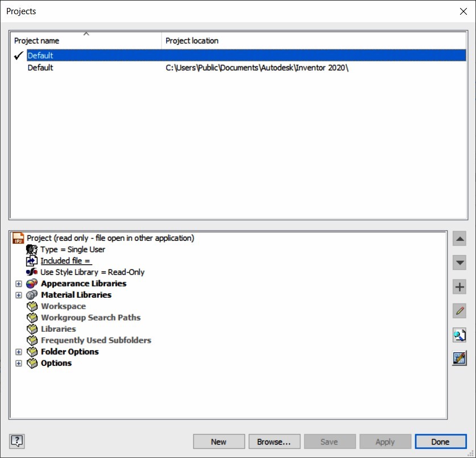476x458 pixels.
Task: Click the help question mark icon
Action: tap(18, 441)
